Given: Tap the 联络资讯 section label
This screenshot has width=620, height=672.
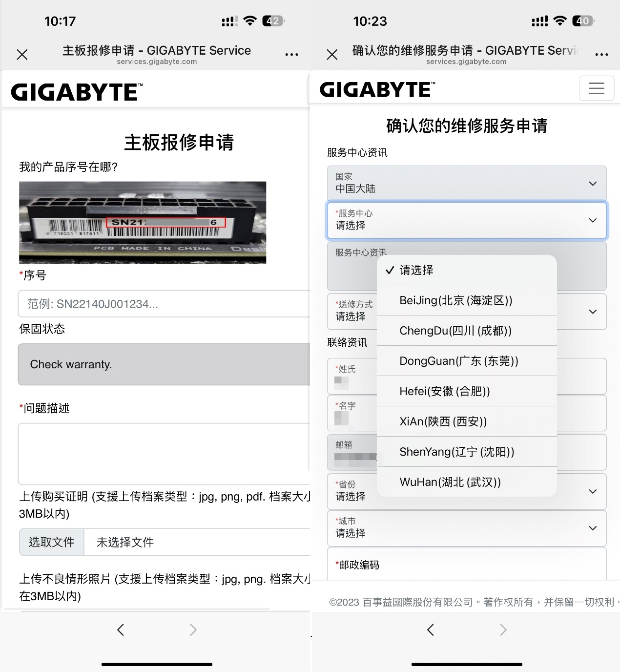Looking at the screenshot, I should pos(347,342).
